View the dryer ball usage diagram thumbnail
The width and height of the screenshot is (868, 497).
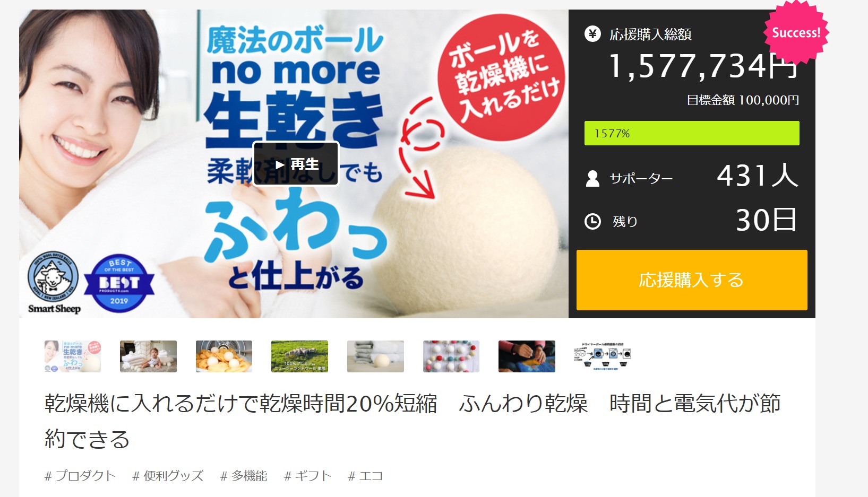coord(603,356)
